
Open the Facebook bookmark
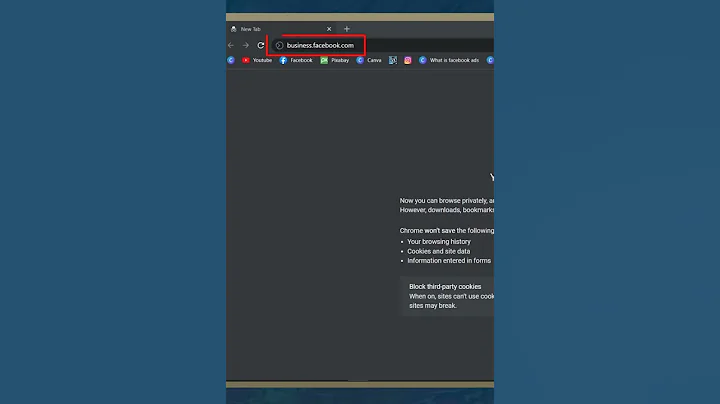296,60
